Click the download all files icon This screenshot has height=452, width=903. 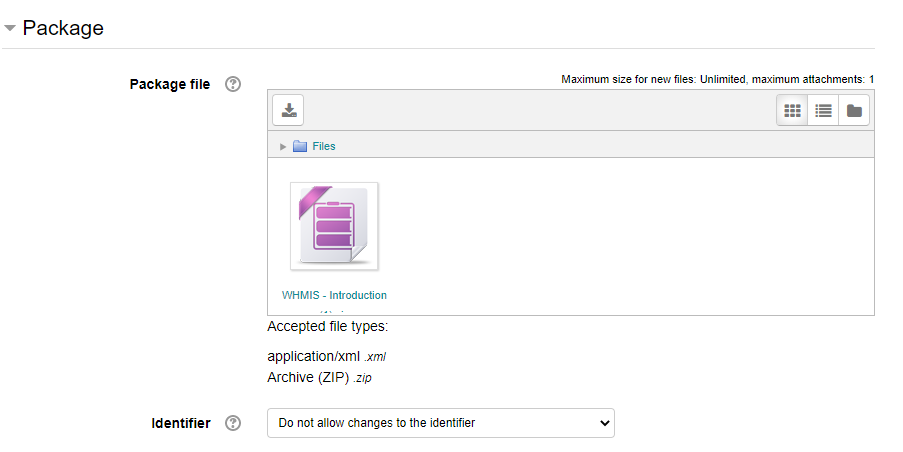click(x=288, y=110)
